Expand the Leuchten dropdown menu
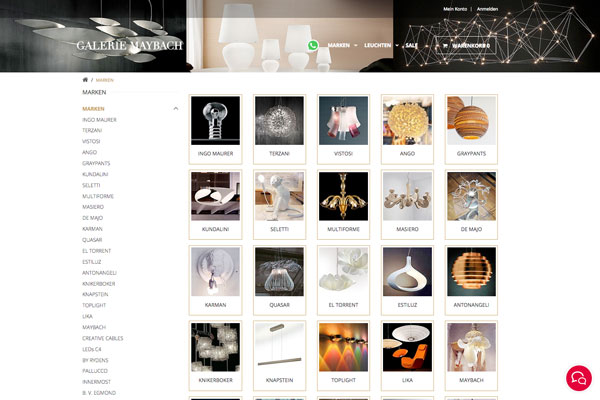600x400 pixels. pyautogui.click(x=381, y=45)
